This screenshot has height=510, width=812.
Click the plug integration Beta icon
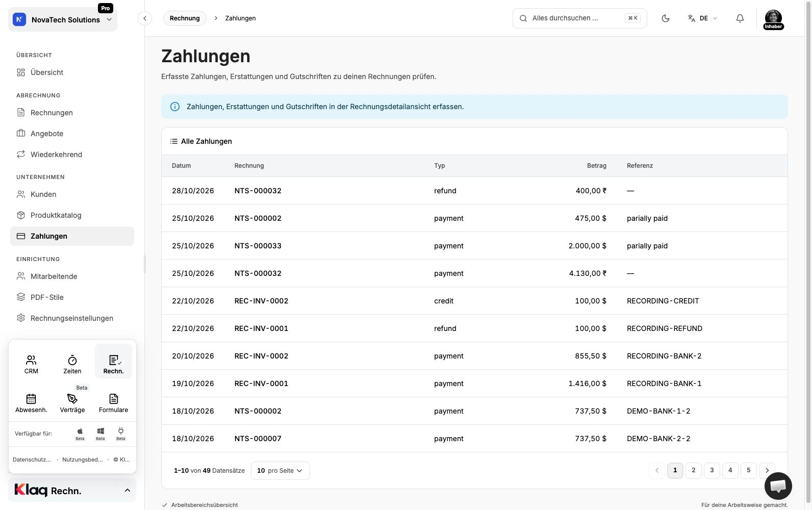(121, 434)
